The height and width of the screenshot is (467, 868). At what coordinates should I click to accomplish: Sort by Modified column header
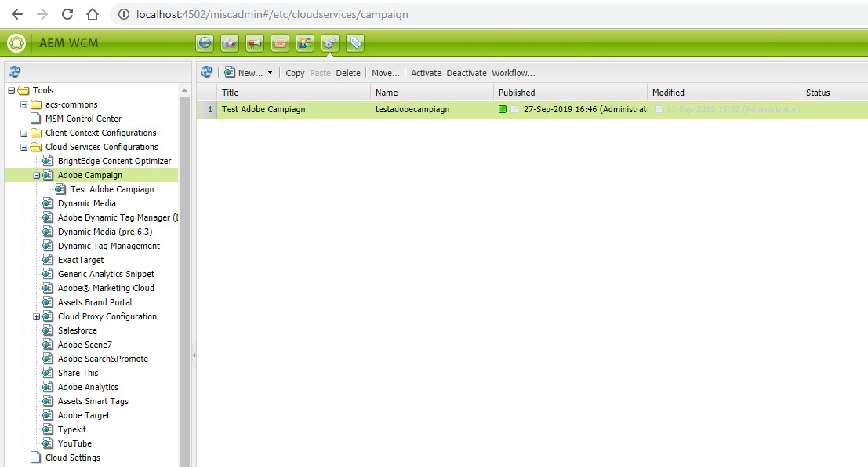coord(724,93)
